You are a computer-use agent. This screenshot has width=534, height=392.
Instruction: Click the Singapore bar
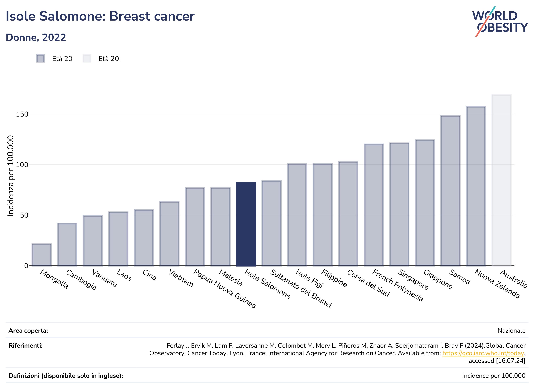point(399,204)
